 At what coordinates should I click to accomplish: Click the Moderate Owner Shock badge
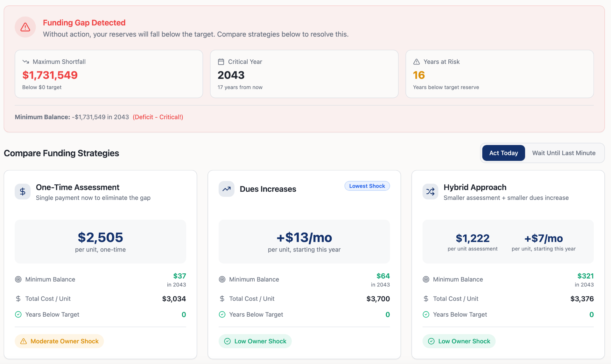tap(60, 341)
